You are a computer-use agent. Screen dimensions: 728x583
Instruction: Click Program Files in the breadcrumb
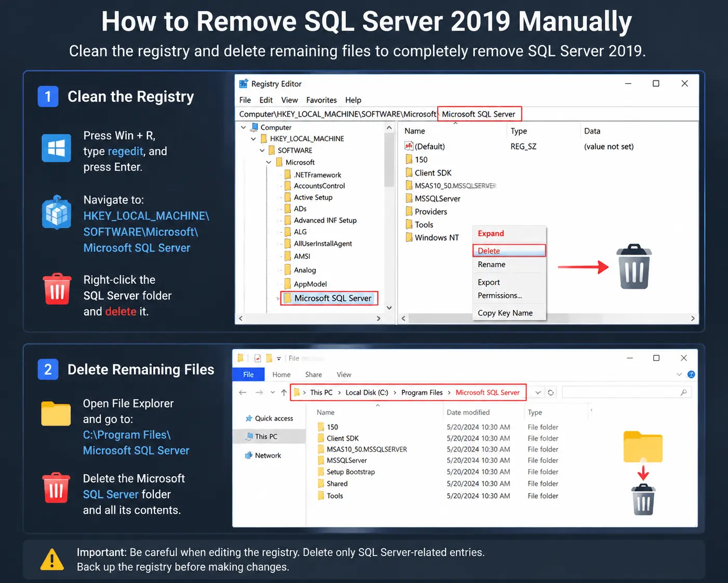click(422, 392)
